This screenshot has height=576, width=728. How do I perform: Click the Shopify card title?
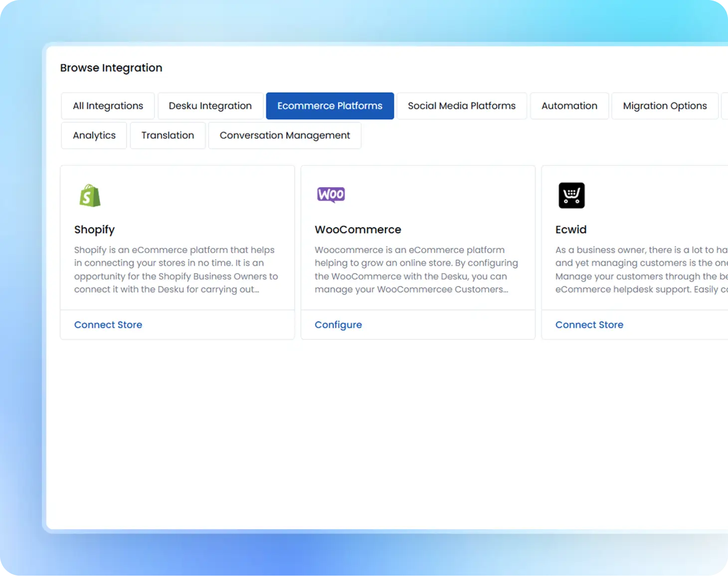[94, 230]
